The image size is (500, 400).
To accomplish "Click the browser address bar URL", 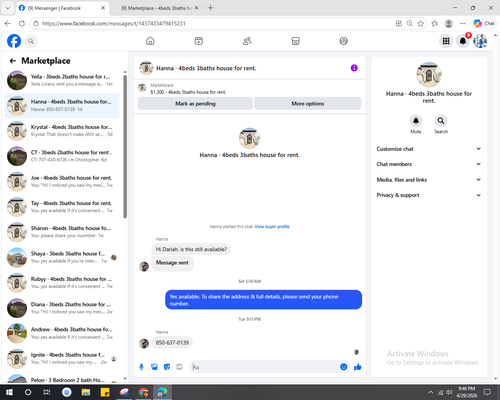I will click(113, 23).
